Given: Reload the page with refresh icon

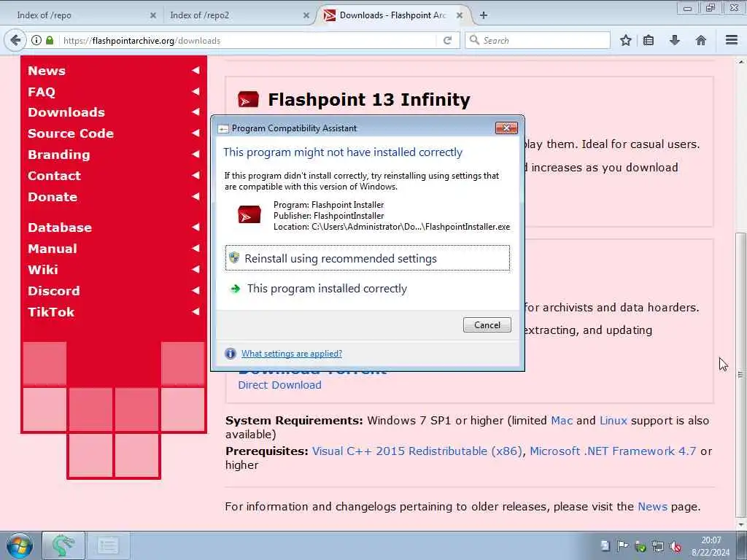Looking at the screenshot, I should pyautogui.click(x=447, y=41).
